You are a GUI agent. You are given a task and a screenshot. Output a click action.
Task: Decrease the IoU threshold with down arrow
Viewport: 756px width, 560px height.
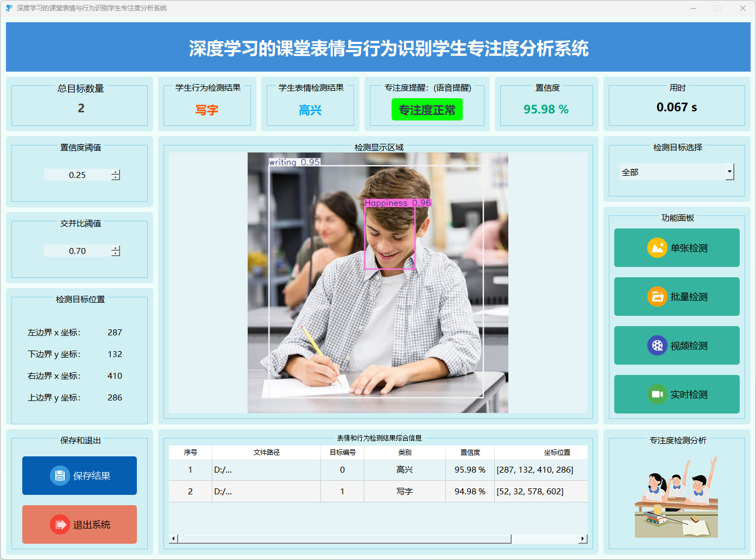(116, 253)
